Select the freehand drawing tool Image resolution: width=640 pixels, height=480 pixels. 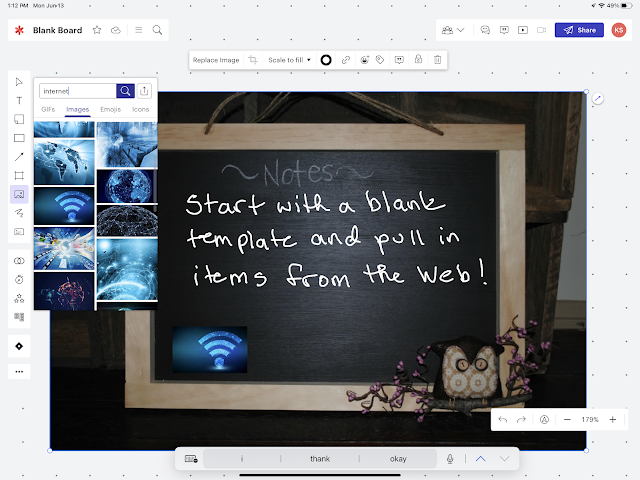coord(19,213)
